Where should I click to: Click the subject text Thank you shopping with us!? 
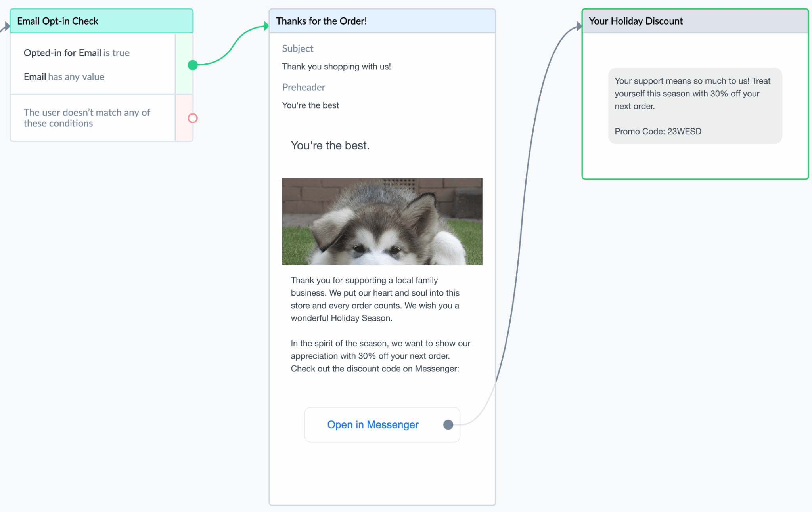(x=336, y=67)
